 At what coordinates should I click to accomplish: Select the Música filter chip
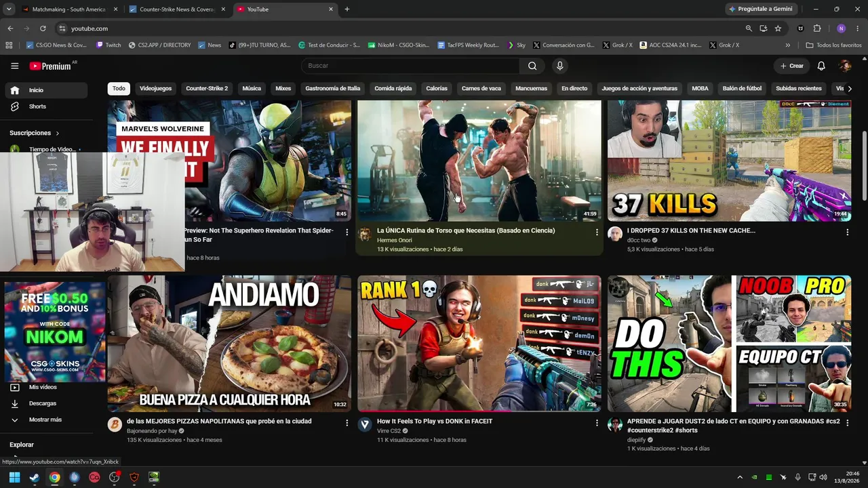pyautogui.click(x=252, y=88)
